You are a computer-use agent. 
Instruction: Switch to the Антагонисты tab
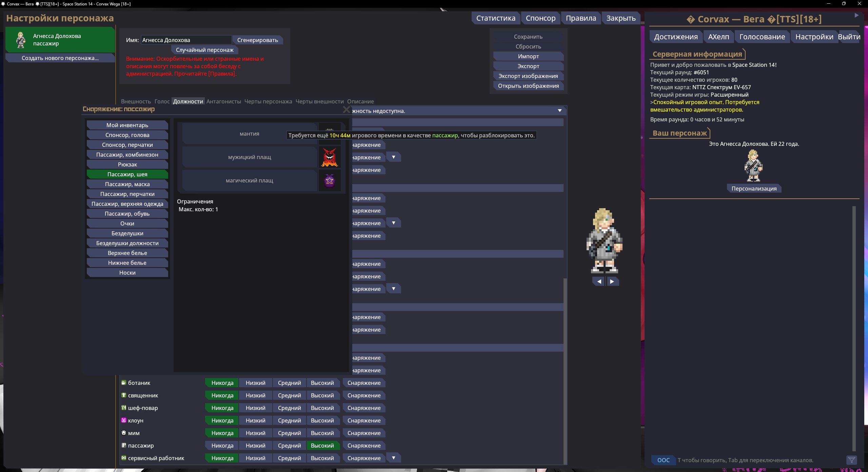point(223,101)
